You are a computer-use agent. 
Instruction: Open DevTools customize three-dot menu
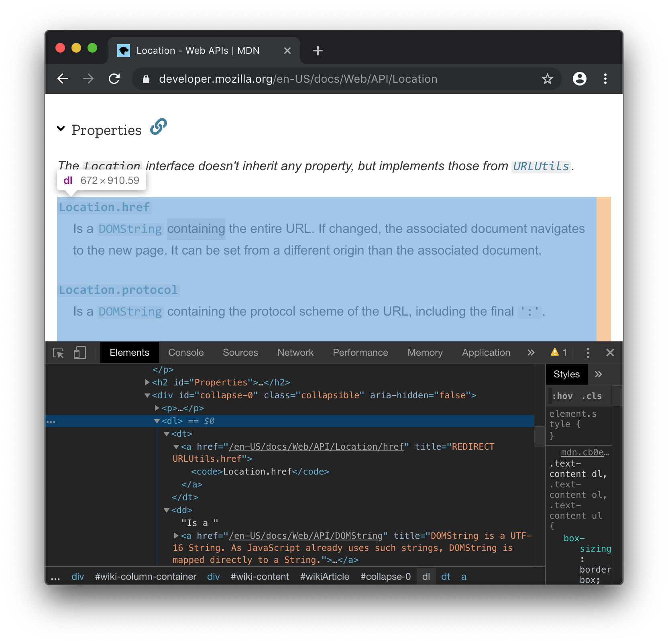click(588, 353)
